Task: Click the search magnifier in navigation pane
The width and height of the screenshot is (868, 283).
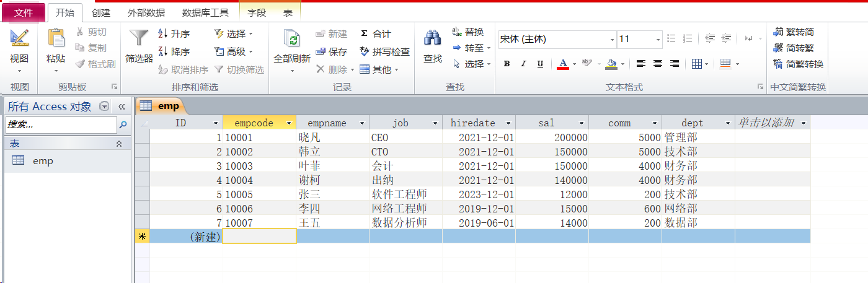Action: (123, 125)
